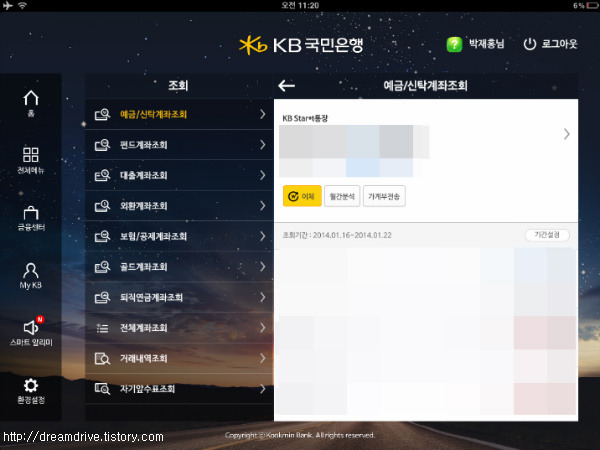Tap the 기간설정 period button
The image size is (600, 450).
tap(547, 235)
